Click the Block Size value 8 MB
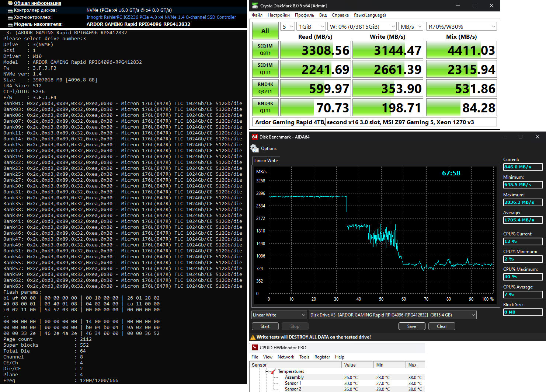 [x=523, y=312]
